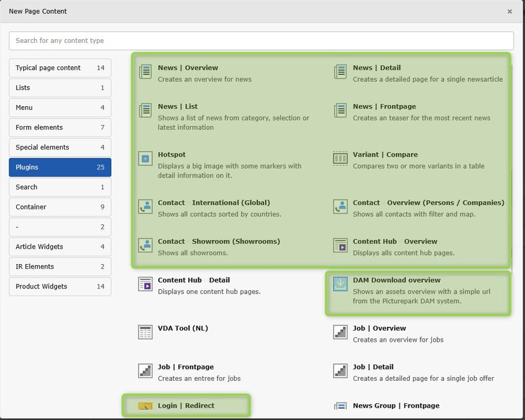Click the Content Hub | Detail icon
Viewport: 525px width, 420px height.
tap(145, 284)
